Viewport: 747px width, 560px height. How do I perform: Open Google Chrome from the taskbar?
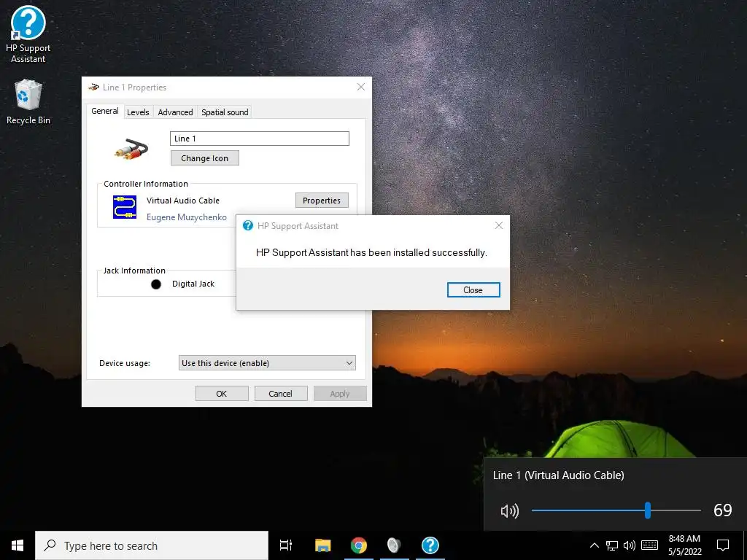[359, 545]
